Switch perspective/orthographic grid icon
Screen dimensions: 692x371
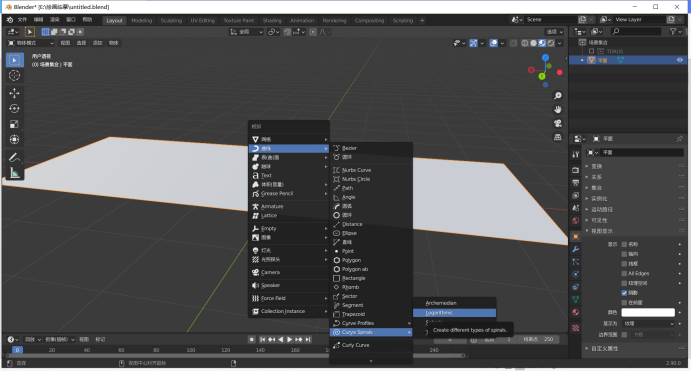(558, 137)
